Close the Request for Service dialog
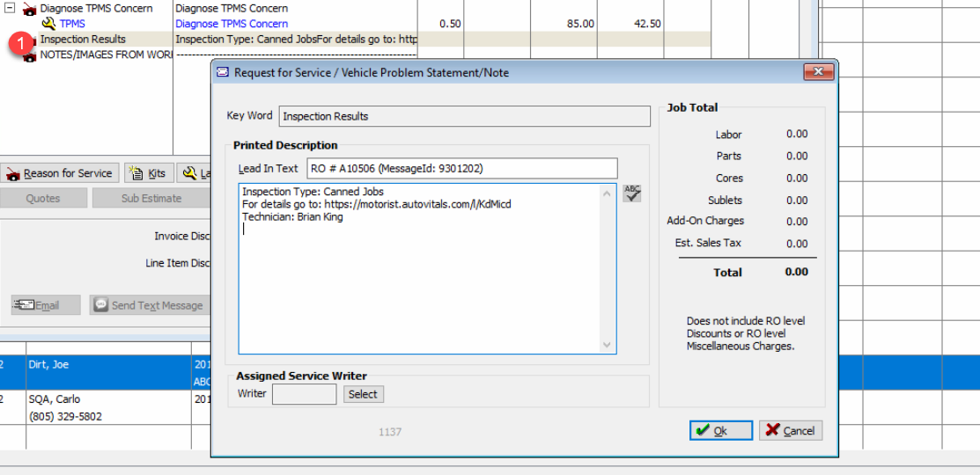 [x=819, y=72]
